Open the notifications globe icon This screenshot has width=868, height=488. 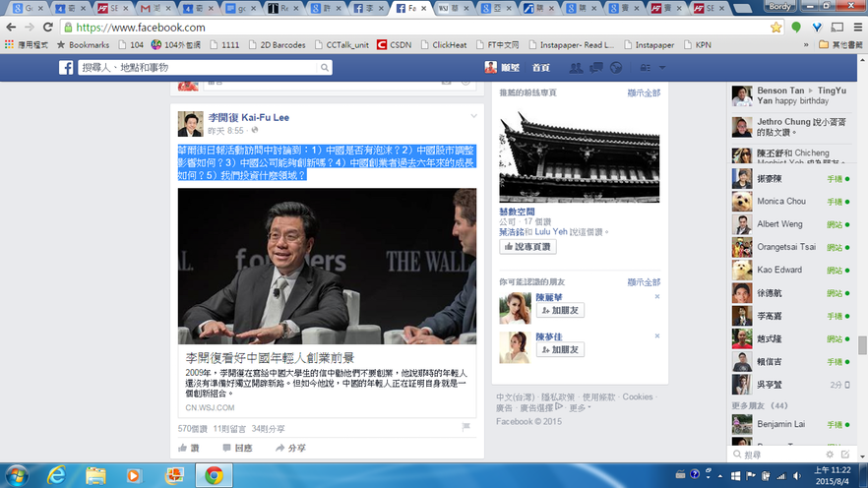(x=616, y=68)
